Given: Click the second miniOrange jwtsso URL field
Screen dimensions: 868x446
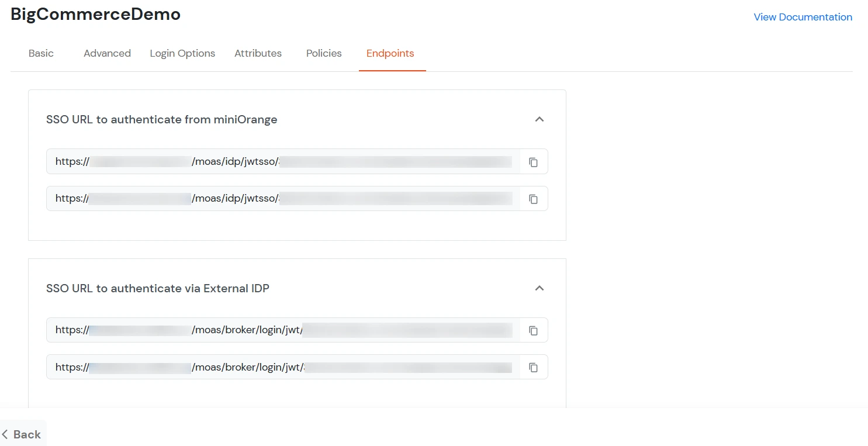Looking at the screenshot, I should coord(283,199).
